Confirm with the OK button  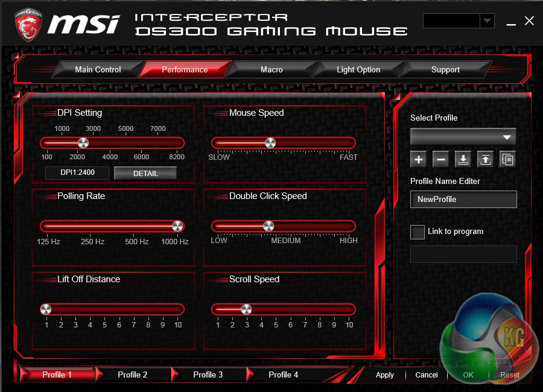pyautogui.click(x=468, y=375)
